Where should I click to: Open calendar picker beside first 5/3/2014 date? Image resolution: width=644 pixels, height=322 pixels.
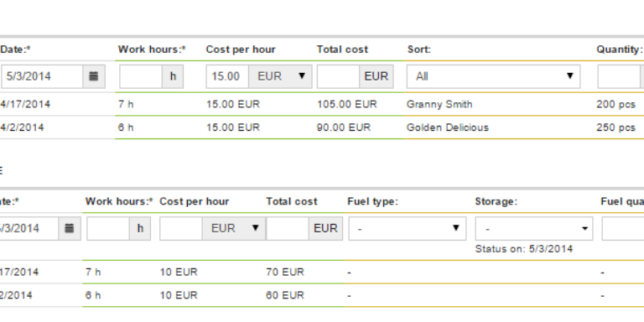click(x=94, y=76)
